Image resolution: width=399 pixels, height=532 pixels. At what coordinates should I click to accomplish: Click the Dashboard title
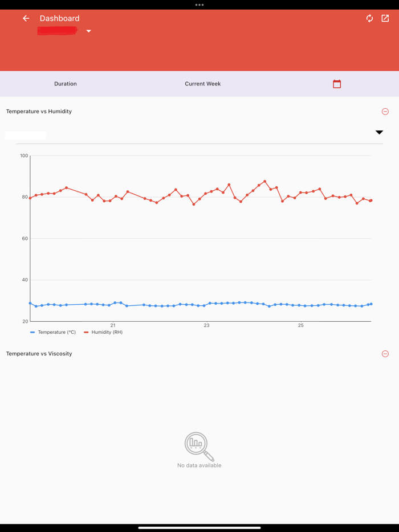[x=59, y=18]
